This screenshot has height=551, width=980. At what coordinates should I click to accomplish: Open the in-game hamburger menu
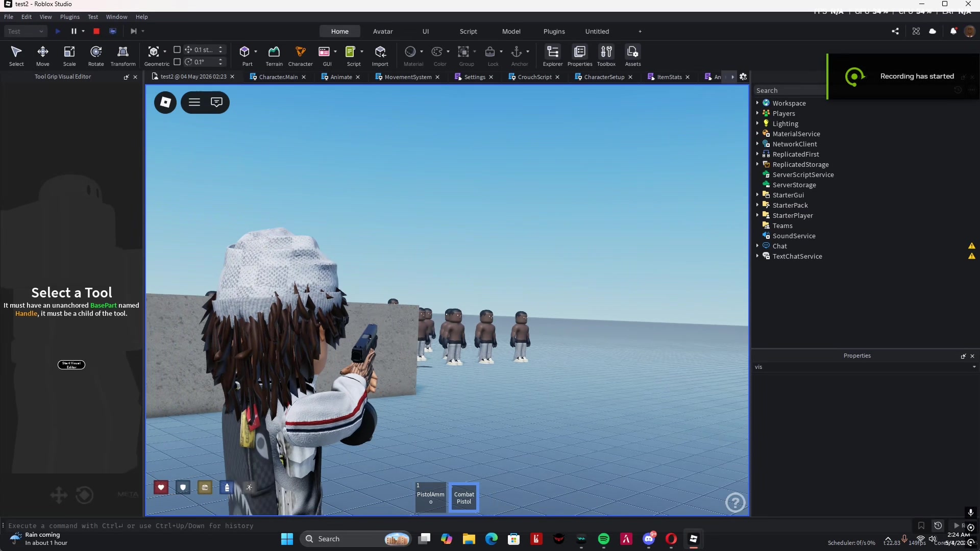tap(194, 102)
